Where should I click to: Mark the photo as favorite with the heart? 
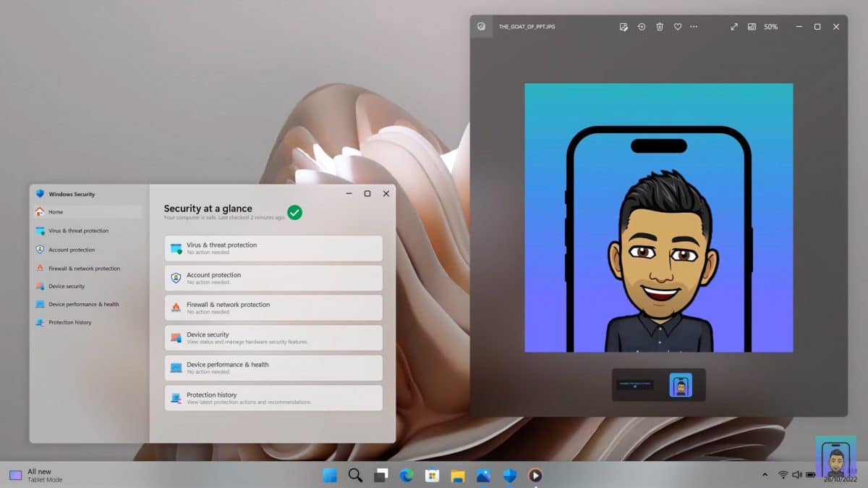click(x=677, y=26)
